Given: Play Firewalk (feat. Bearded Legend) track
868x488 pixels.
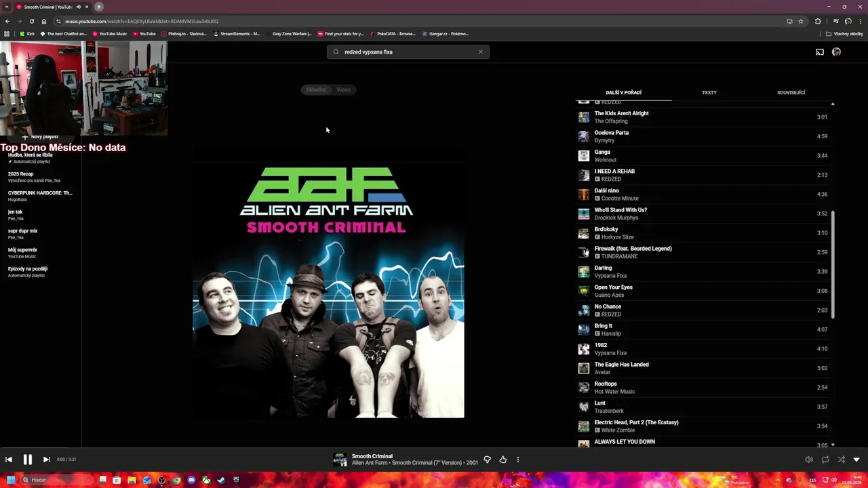Looking at the screenshot, I should [704, 252].
